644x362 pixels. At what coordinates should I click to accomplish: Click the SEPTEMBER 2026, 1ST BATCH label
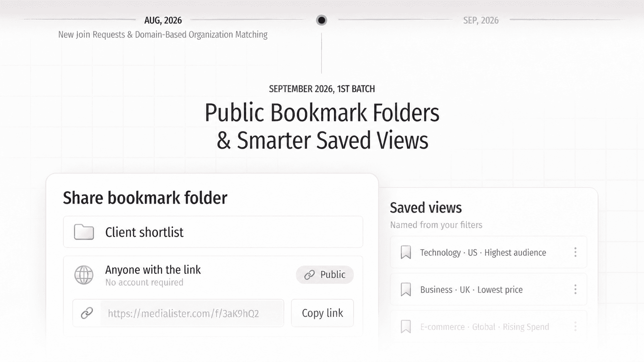(322, 89)
